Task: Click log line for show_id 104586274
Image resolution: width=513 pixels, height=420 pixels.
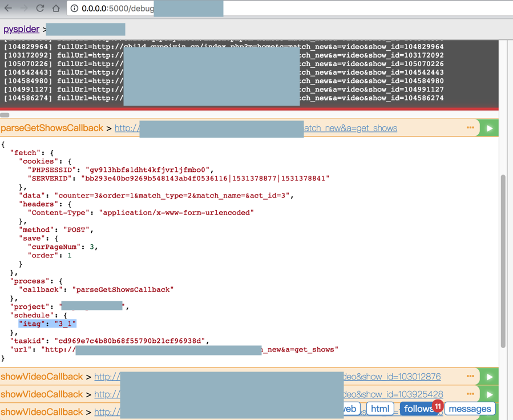Action: 224,98
